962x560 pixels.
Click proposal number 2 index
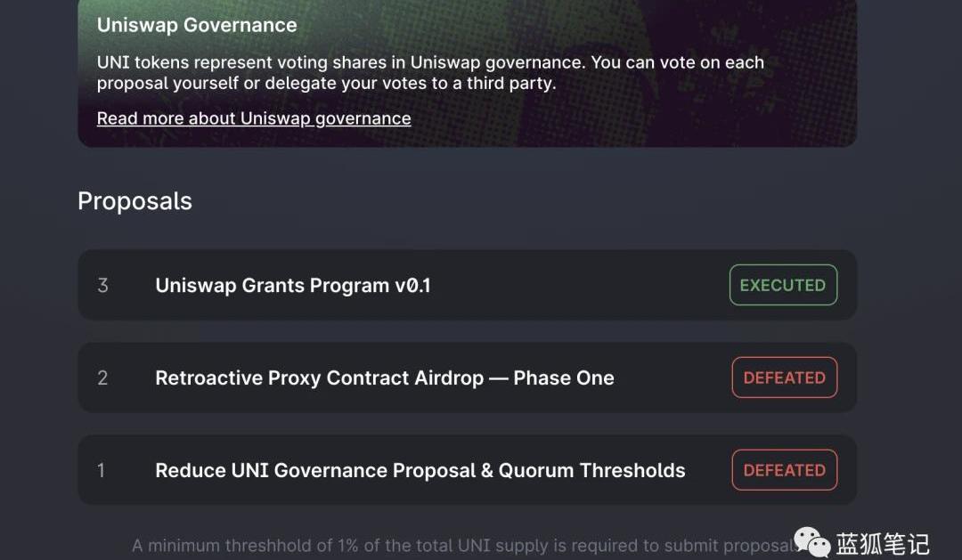pyautogui.click(x=102, y=378)
